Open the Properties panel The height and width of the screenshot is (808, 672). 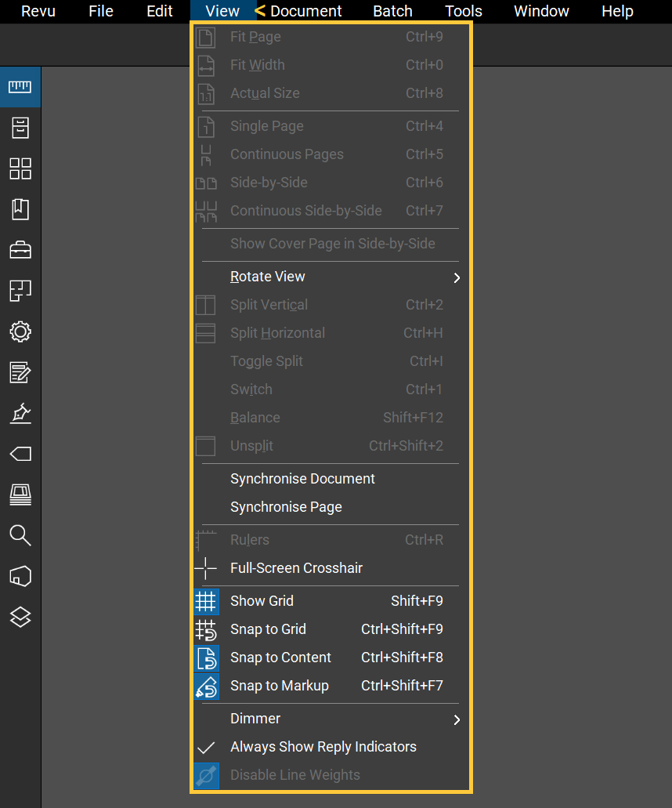pyautogui.click(x=20, y=332)
